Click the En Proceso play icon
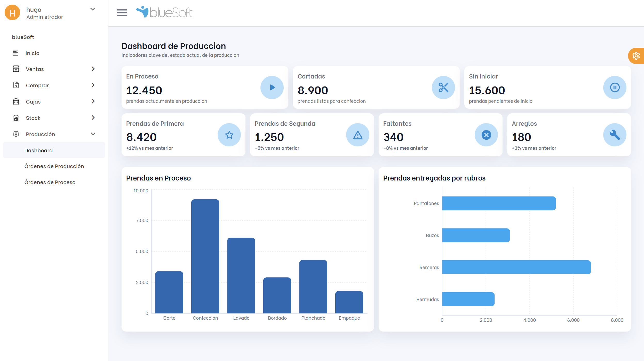Image resolution: width=644 pixels, height=361 pixels. pos(272,88)
